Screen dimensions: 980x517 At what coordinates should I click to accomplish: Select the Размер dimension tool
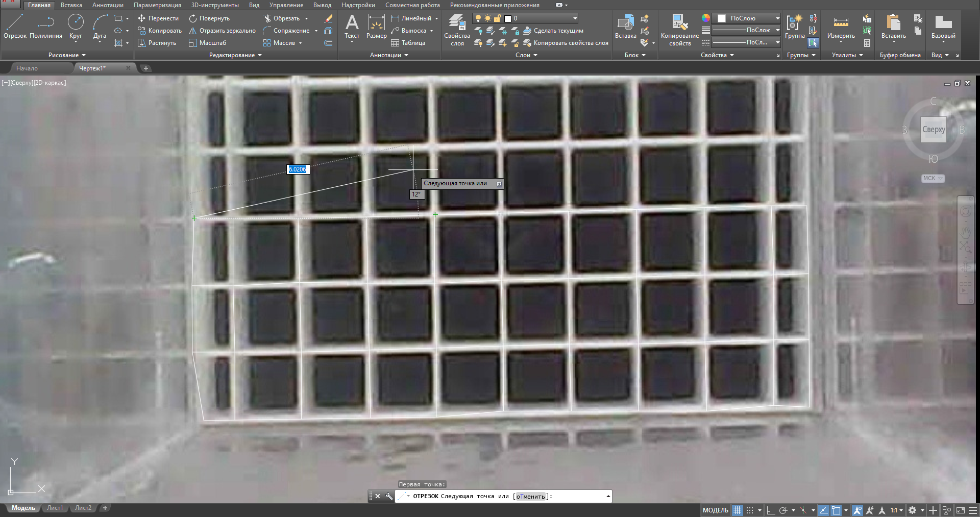click(376, 27)
